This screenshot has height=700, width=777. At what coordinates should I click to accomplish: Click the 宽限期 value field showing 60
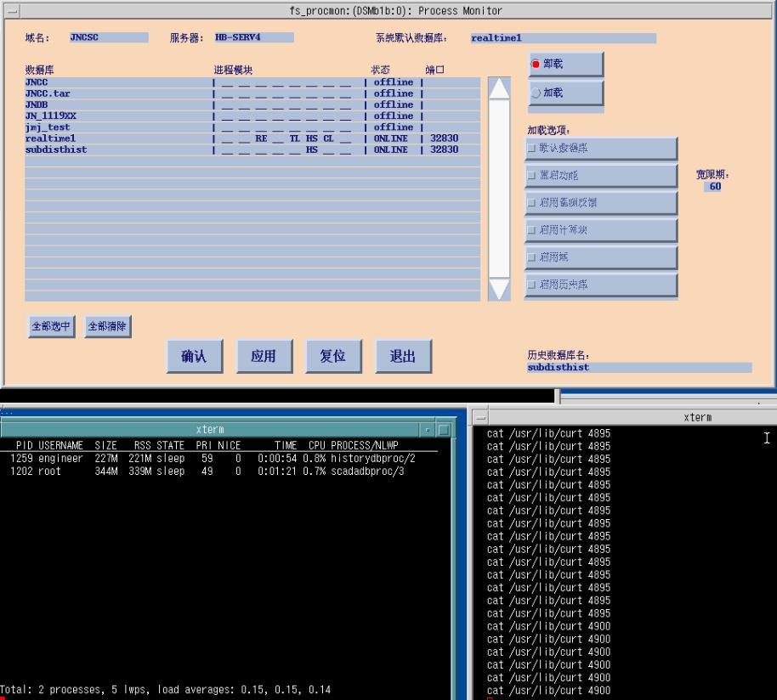coord(714,187)
